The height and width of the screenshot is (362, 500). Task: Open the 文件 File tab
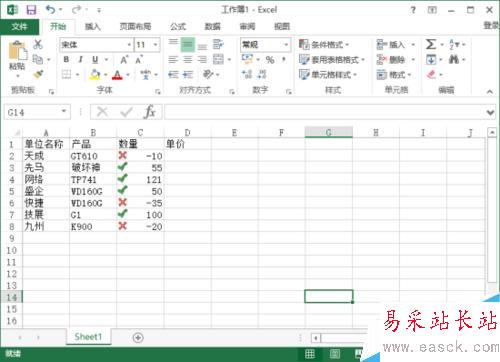[19, 26]
